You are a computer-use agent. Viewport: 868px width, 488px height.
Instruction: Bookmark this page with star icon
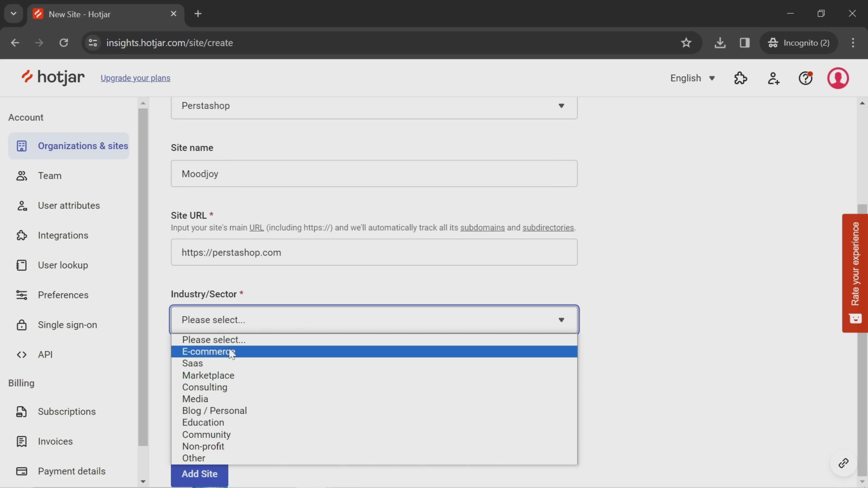tap(686, 43)
